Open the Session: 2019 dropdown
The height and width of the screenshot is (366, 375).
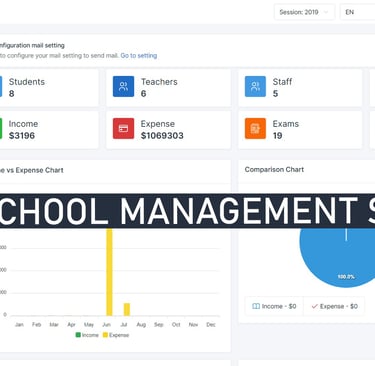coord(304,12)
